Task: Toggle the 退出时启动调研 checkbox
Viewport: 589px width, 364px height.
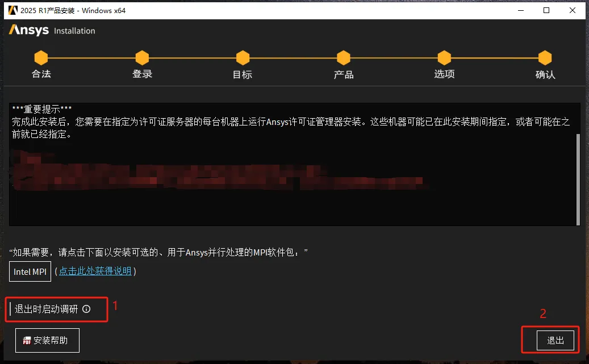Action: tap(11, 309)
